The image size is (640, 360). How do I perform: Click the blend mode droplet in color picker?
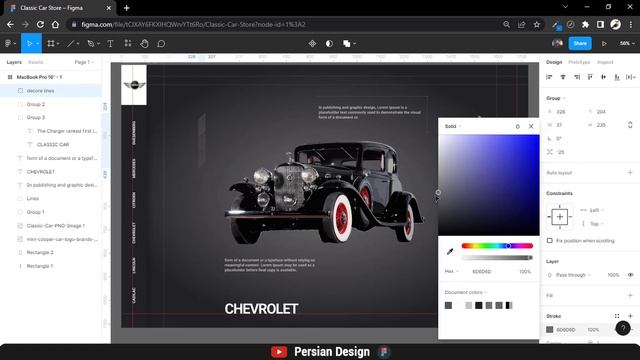coord(518,127)
